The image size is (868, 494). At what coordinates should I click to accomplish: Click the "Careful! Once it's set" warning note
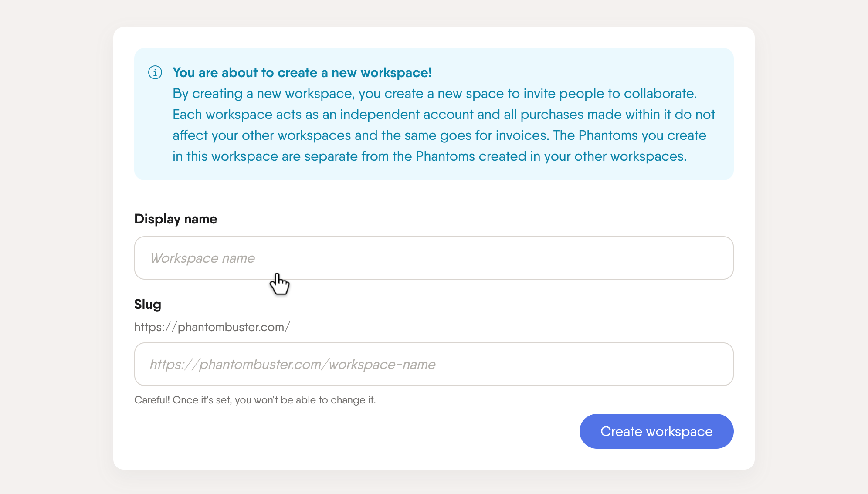pyautogui.click(x=255, y=400)
